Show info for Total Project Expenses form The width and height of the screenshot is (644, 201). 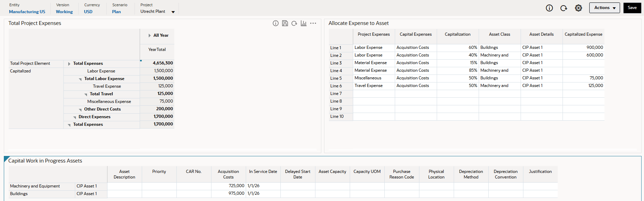(x=276, y=23)
